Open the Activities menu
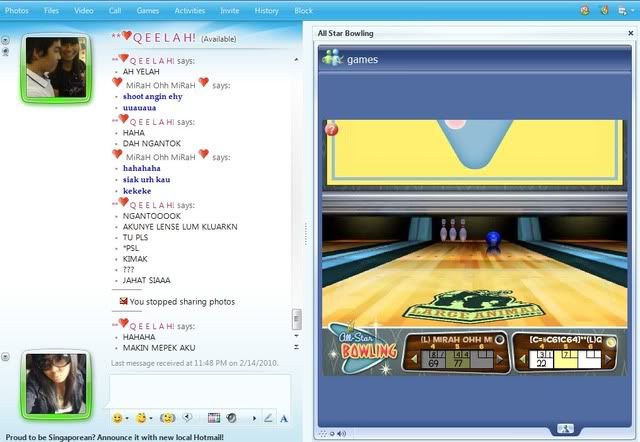The width and height of the screenshot is (640, 442). (190, 11)
